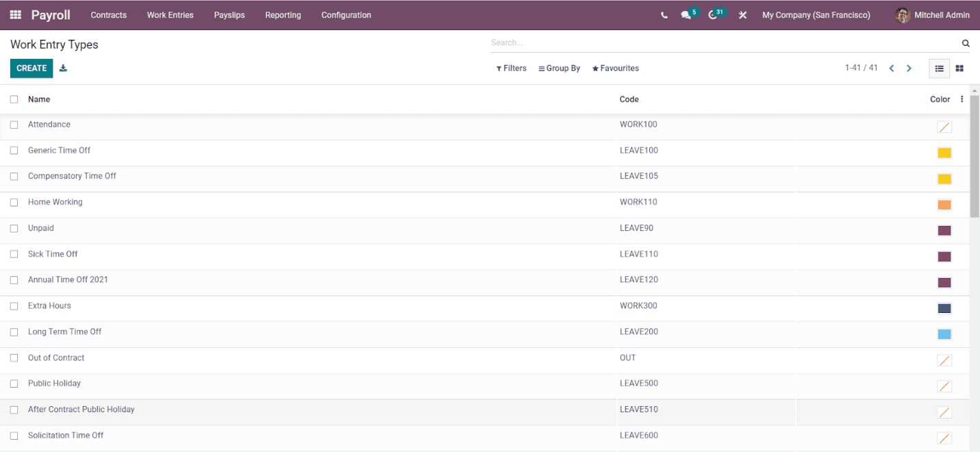Open the activities clock icon

[712, 14]
